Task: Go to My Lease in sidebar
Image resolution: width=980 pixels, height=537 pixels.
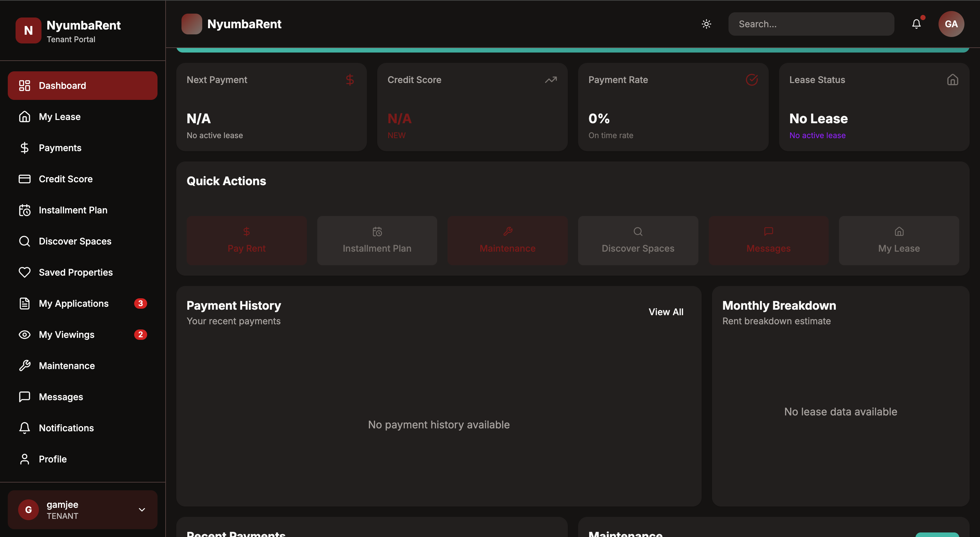Action: point(83,116)
